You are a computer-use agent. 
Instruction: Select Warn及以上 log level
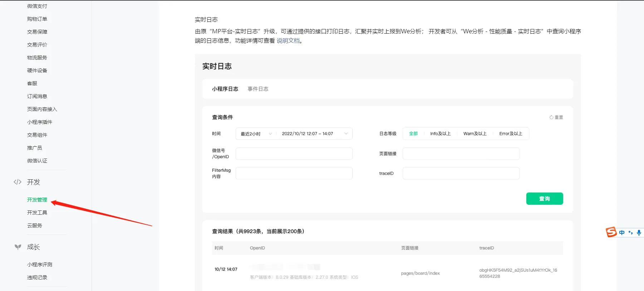coord(475,134)
